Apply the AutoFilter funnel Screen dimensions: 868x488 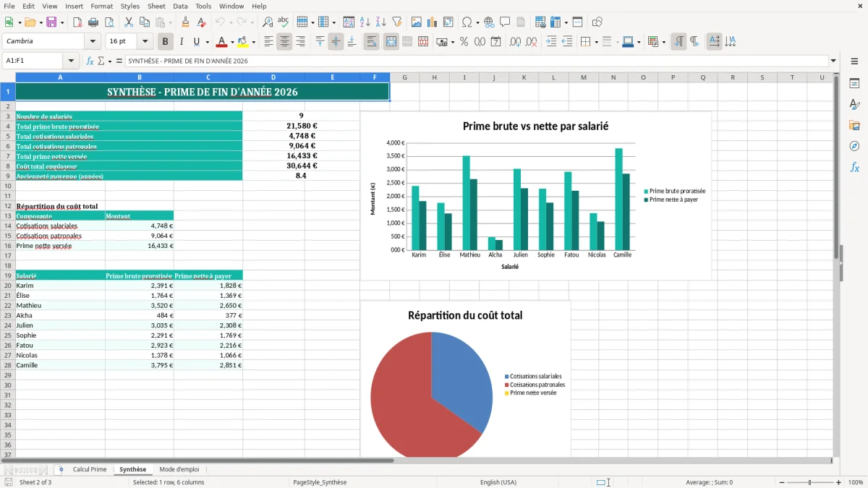(x=396, y=22)
